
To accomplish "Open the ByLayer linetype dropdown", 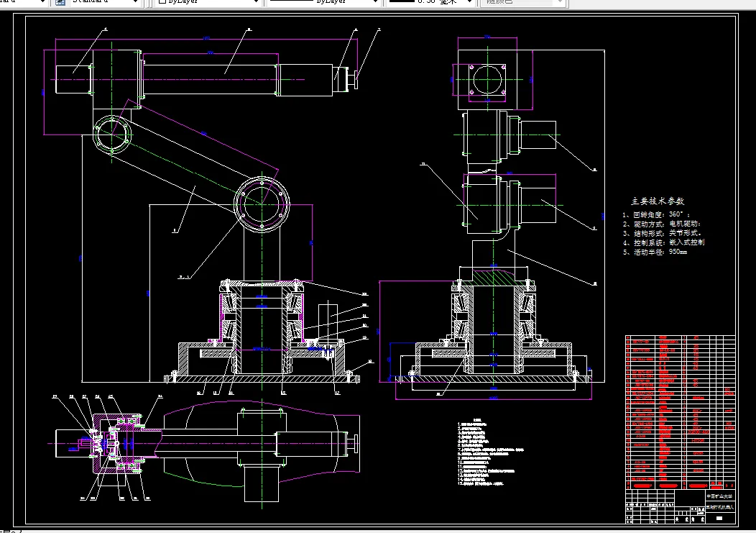I will point(323,2).
